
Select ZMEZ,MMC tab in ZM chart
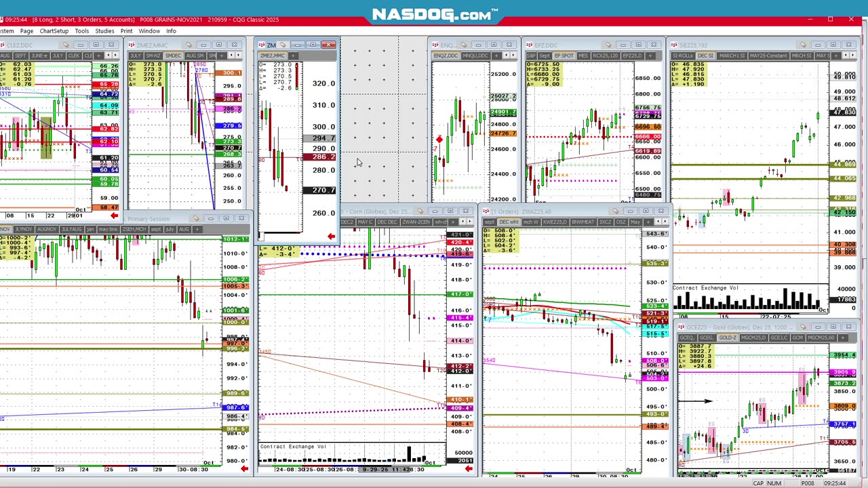coord(273,56)
